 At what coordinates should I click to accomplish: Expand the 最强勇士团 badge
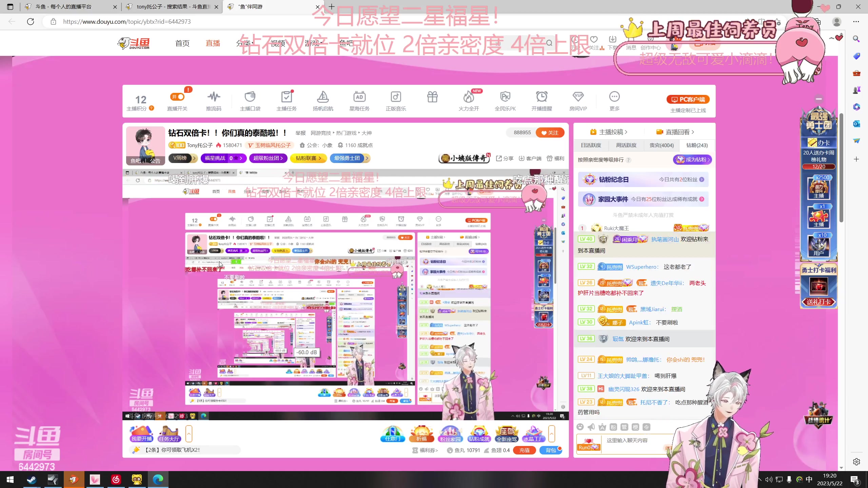[350, 158]
